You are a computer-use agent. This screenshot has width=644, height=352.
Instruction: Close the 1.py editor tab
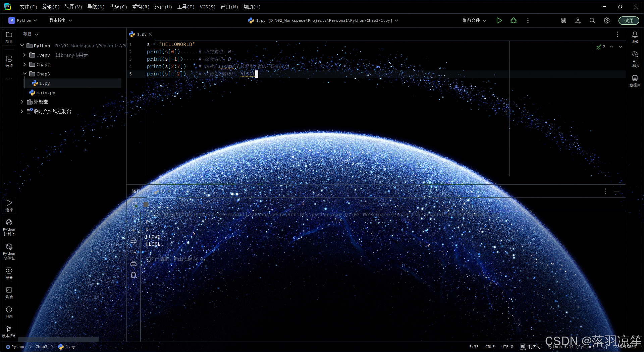point(150,34)
